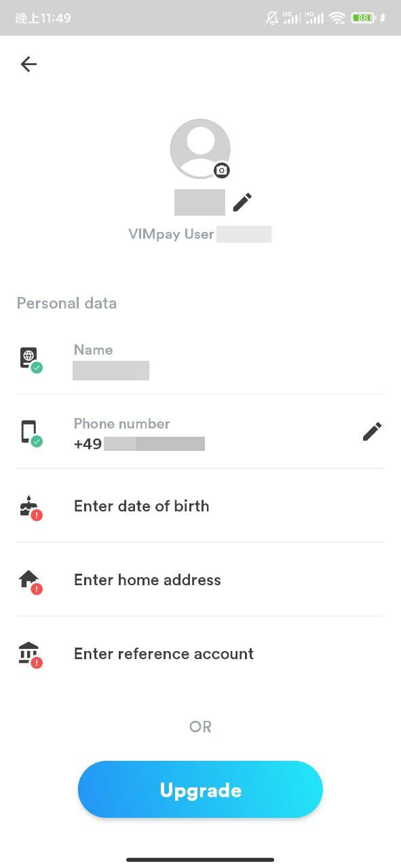This screenshot has width=401, height=868.
Task: Click the Upgrade button
Action: tap(200, 789)
